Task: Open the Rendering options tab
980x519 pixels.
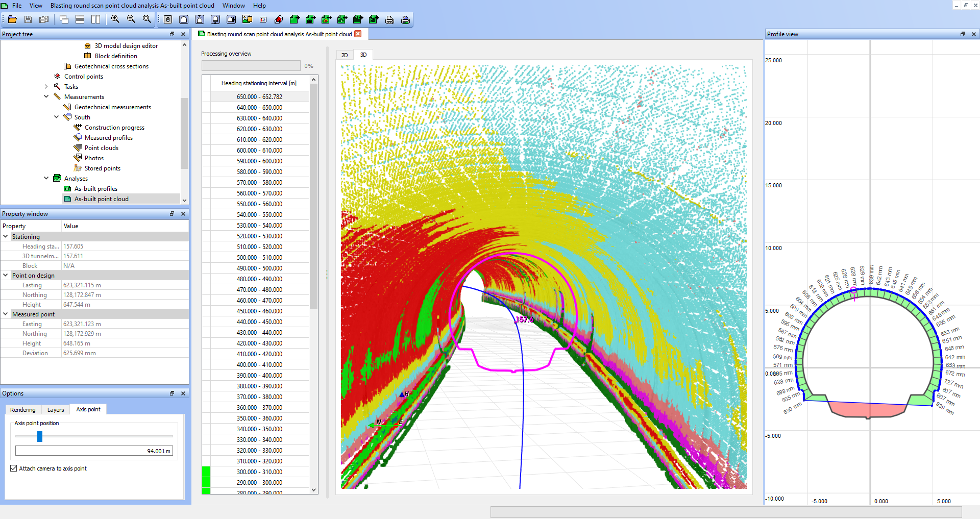Action: coord(23,410)
